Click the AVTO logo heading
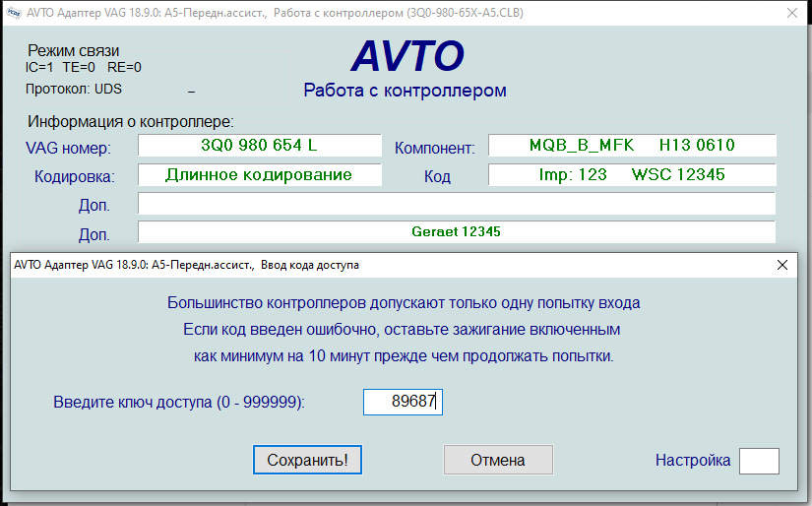The width and height of the screenshot is (812, 506). (407, 56)
